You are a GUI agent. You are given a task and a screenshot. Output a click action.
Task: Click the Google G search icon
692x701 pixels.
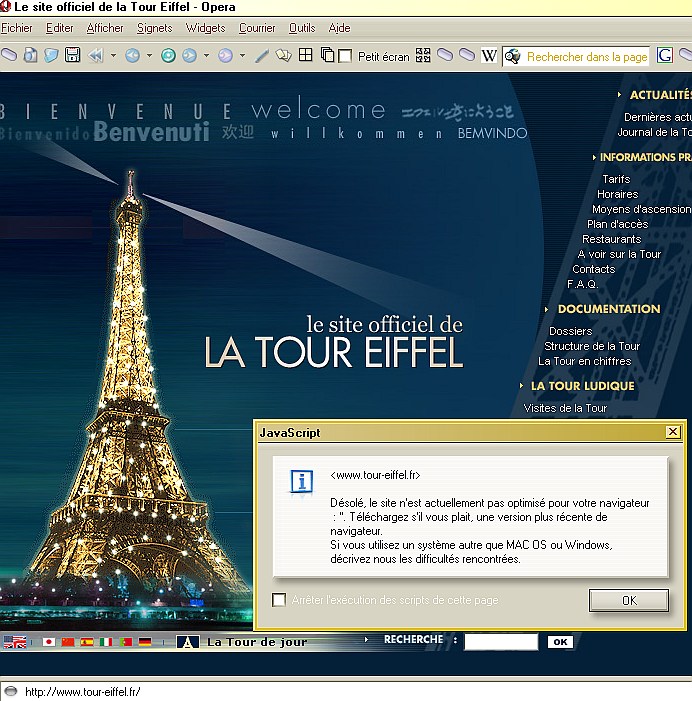[665, 55]
